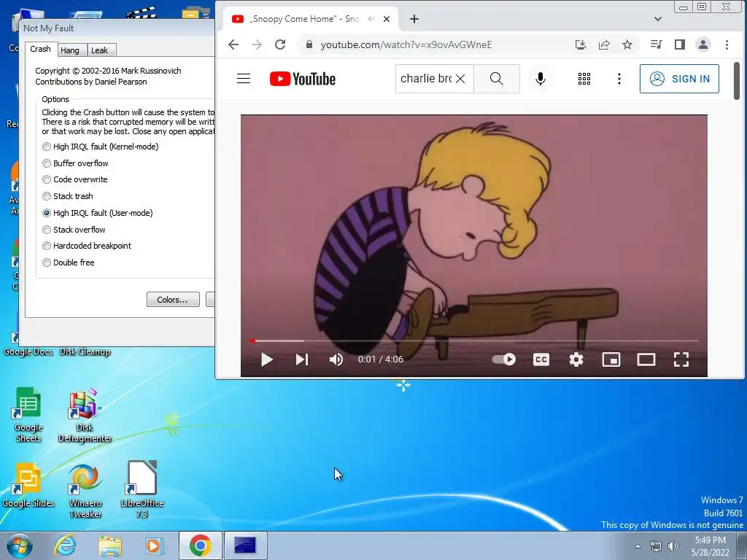Open the taskbar clock 5:49 PM
Screen dimensions: 747x560
711,546
